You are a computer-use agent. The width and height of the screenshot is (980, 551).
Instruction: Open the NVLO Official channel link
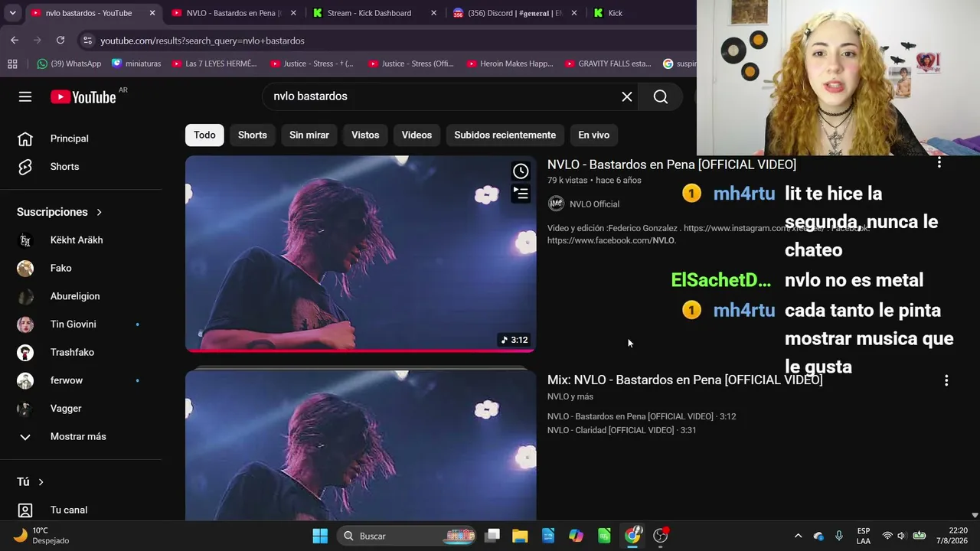[x=595, y=204]
